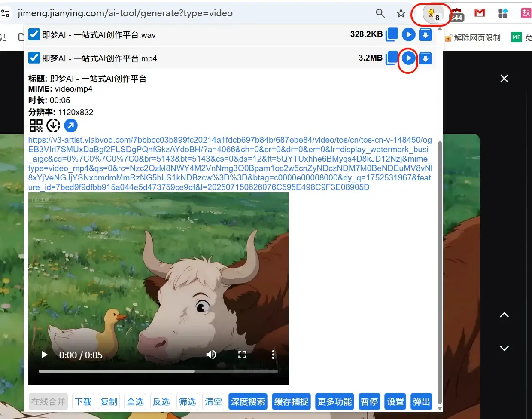The width and height of the screenshot is (532, 419).
Task: Copy the .mp4 file link icon
Action: pyautogui.click(x=392, y=58)
